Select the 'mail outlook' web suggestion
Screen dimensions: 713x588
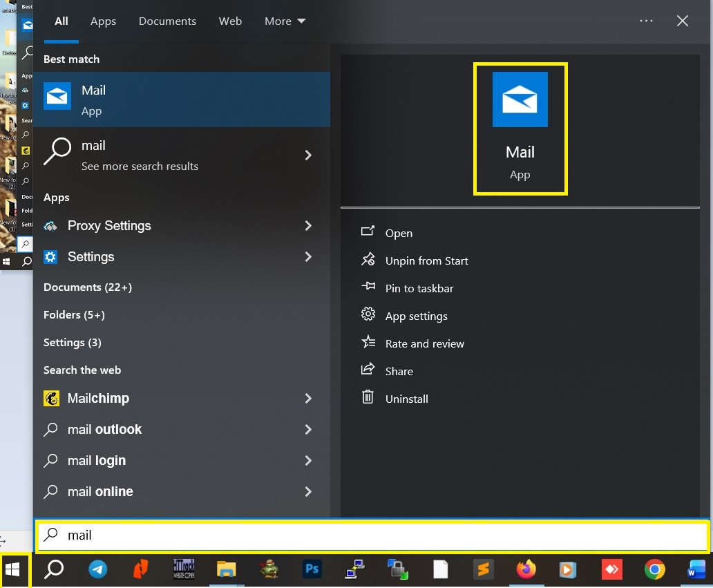182,430
